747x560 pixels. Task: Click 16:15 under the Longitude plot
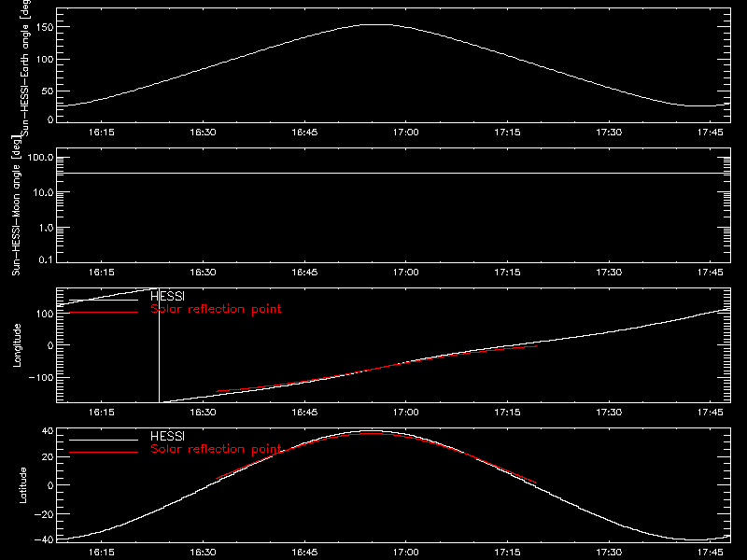[x=102, y=412]
